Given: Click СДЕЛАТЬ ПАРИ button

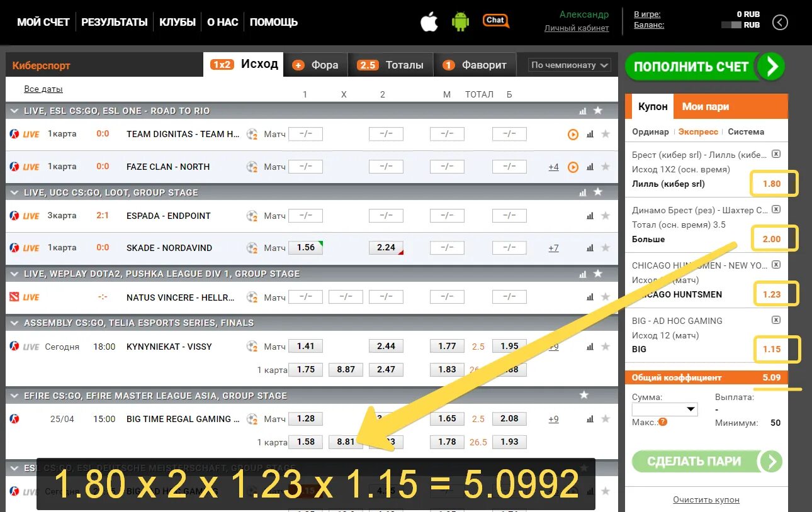Looking at the screenshot, I should coord(708,462).
